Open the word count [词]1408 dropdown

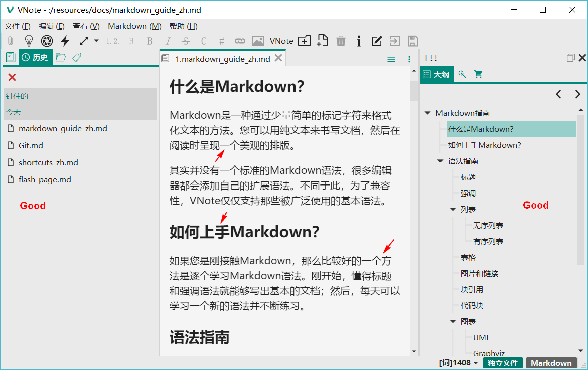click(458, 363)
